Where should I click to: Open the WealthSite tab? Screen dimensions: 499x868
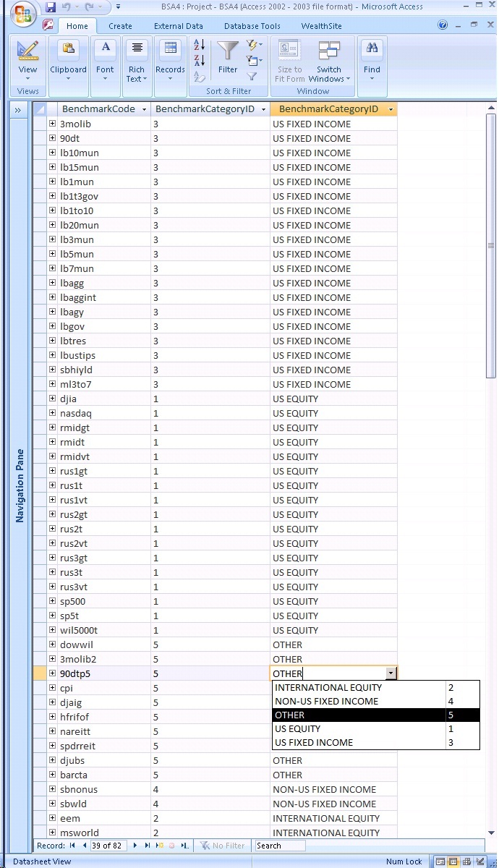pos(321,26)
